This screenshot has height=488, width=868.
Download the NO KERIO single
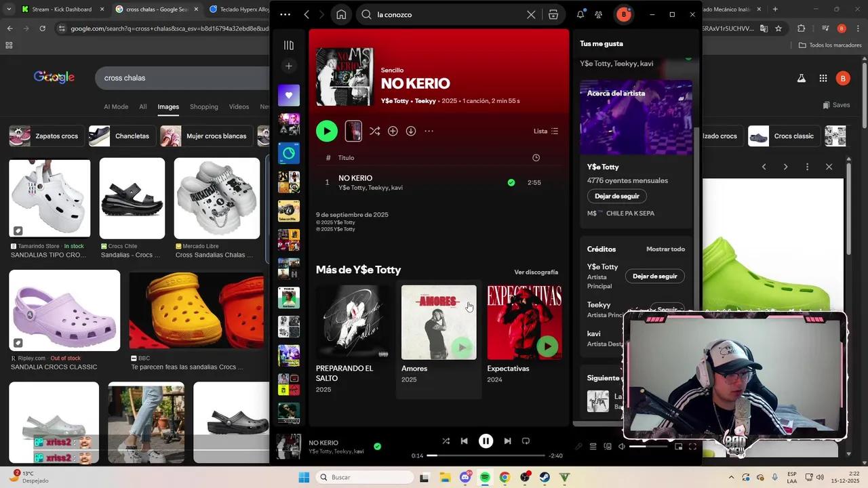pos(411,131)
